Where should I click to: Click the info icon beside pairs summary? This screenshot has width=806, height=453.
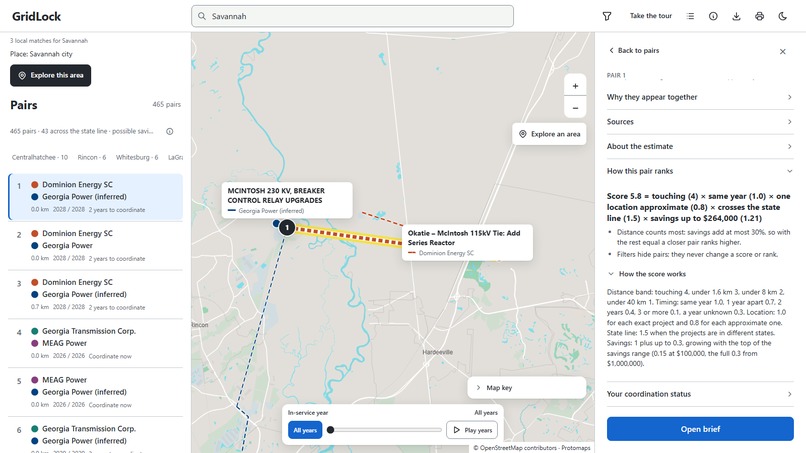point(170,132)
